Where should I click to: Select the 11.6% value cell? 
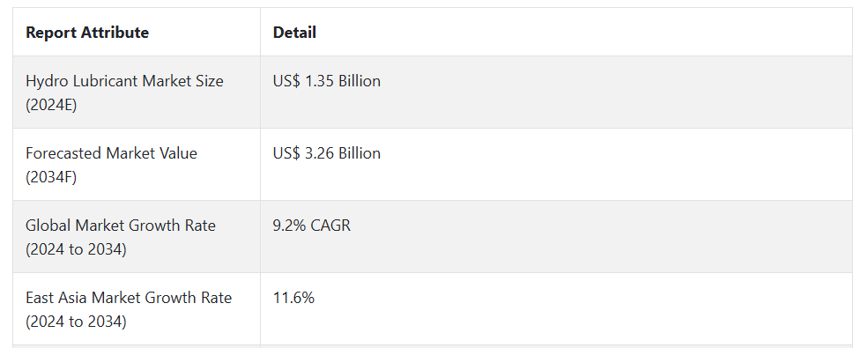(x=556, y=308)
